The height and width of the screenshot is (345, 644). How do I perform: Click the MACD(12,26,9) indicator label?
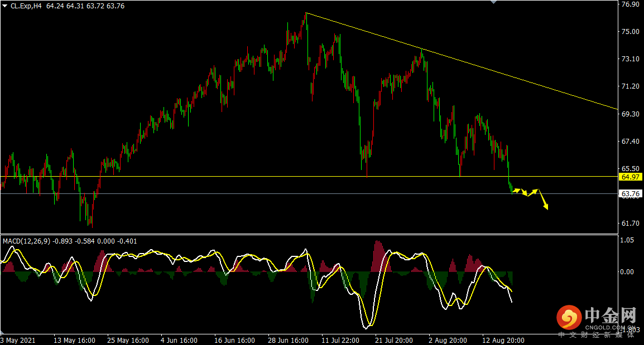[x=26, y=241]
